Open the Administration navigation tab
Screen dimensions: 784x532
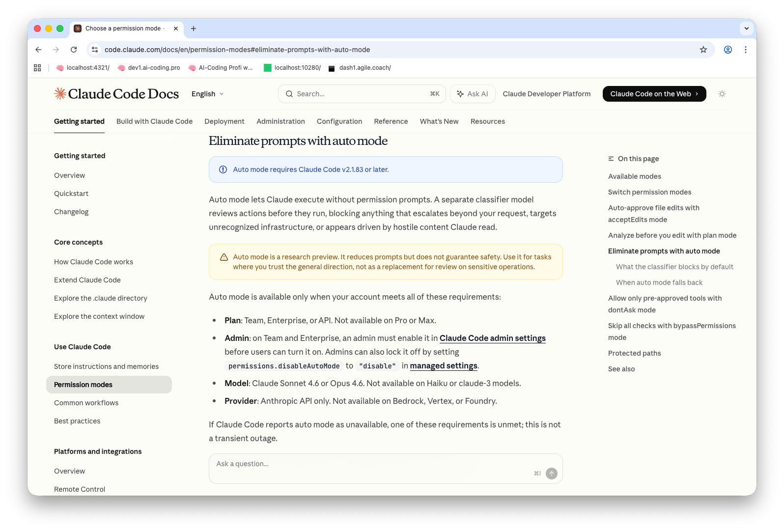coord(280,121)
